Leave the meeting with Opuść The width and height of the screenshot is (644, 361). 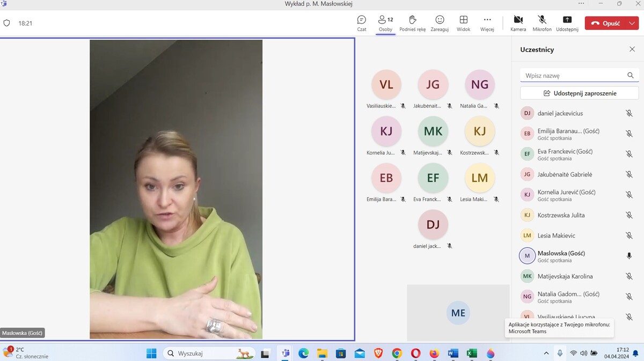pos(605,23)
